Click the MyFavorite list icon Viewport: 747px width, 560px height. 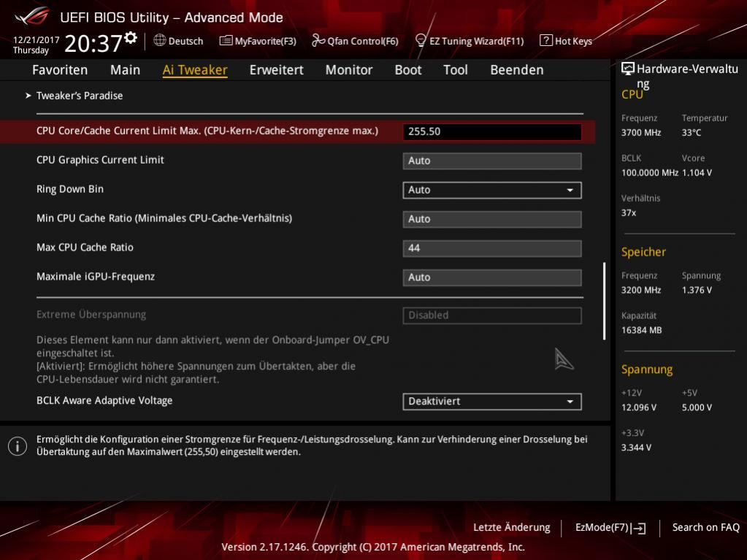click(226, 40)
